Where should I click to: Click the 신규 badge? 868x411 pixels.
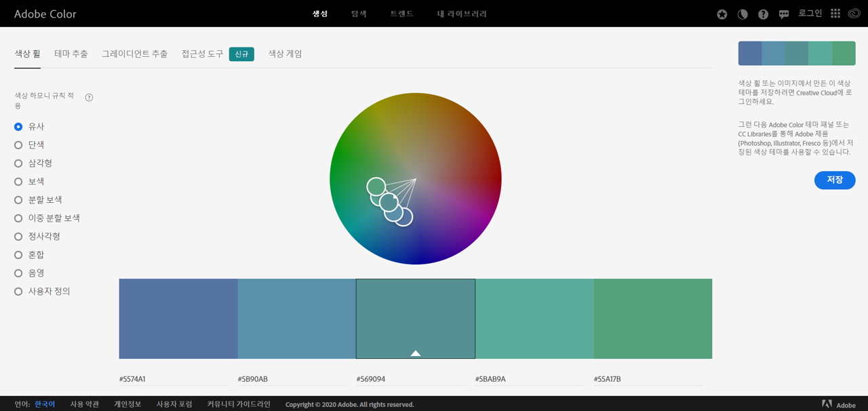pyautogui.click(x=241, y=54)
